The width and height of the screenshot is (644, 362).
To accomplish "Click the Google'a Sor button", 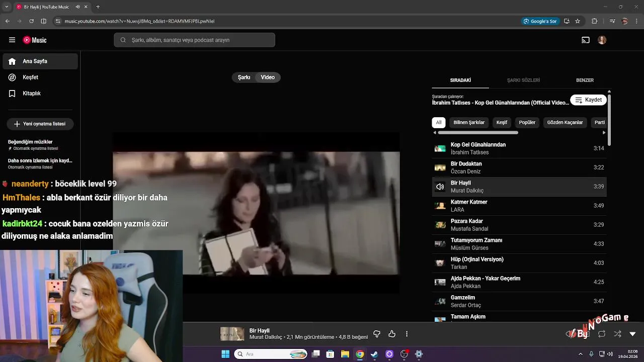I will (540, 21).
